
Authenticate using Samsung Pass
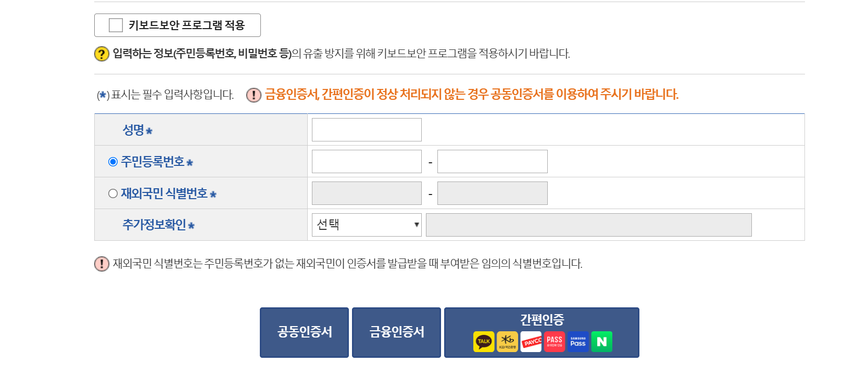pos(578,342)
